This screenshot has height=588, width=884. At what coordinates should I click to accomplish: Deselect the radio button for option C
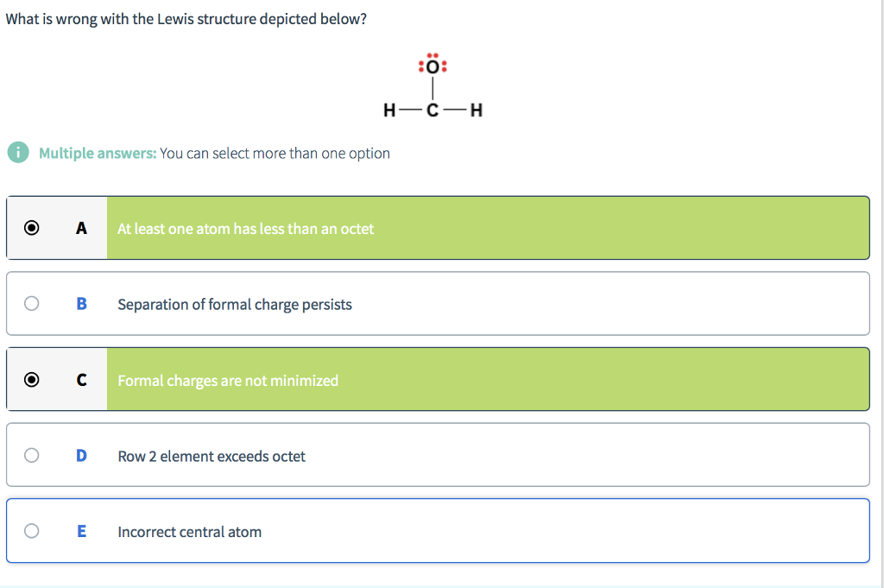(x=32, y=379)
